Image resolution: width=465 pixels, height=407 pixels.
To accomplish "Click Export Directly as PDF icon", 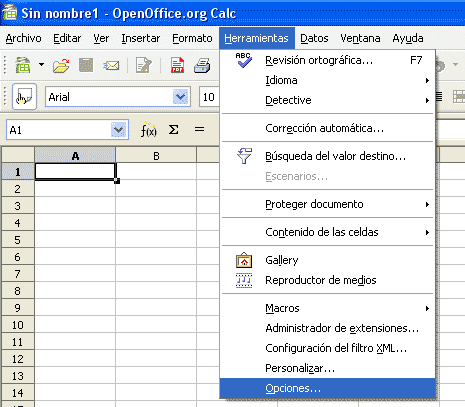I will [177, 65].
